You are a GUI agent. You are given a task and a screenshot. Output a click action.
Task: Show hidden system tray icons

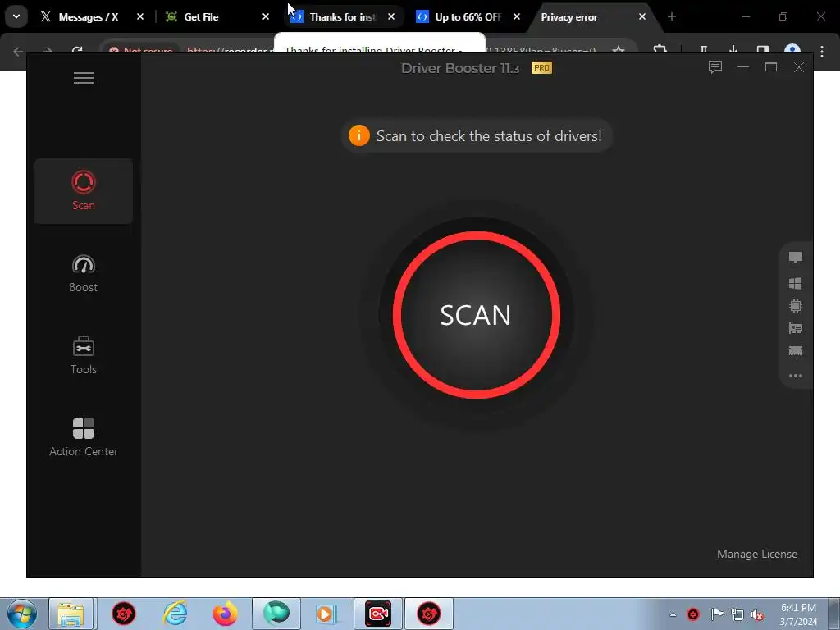[673, 614]
